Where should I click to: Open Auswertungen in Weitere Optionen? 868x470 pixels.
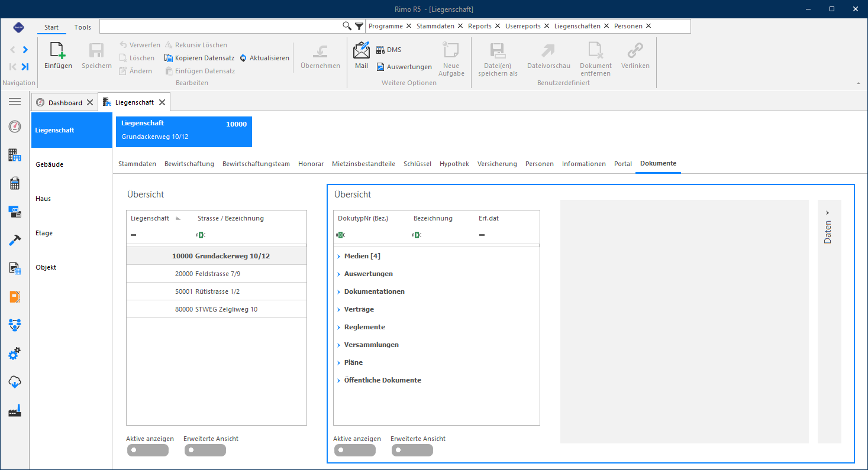click(404, 67)
